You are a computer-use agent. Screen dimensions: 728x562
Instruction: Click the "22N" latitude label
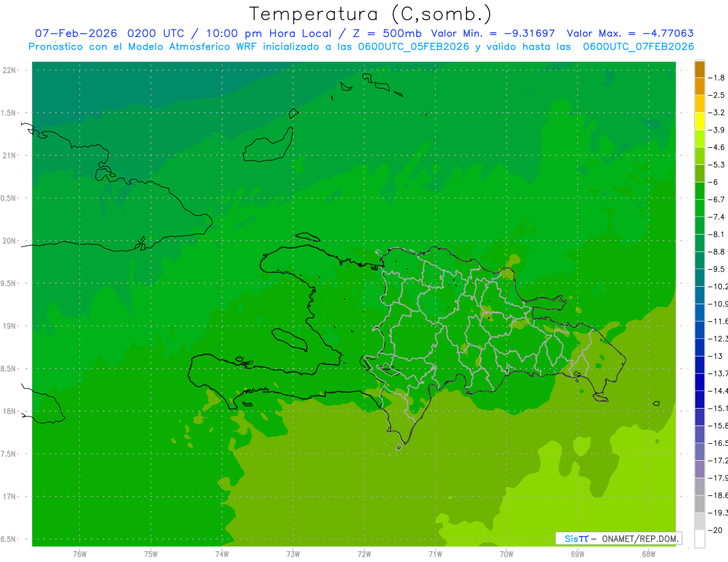(x=9, y=70)
